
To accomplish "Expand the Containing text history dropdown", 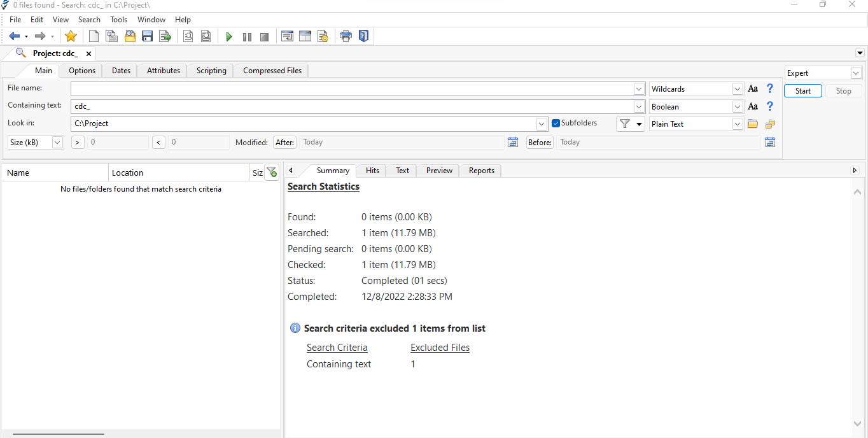I will (639, 106).
